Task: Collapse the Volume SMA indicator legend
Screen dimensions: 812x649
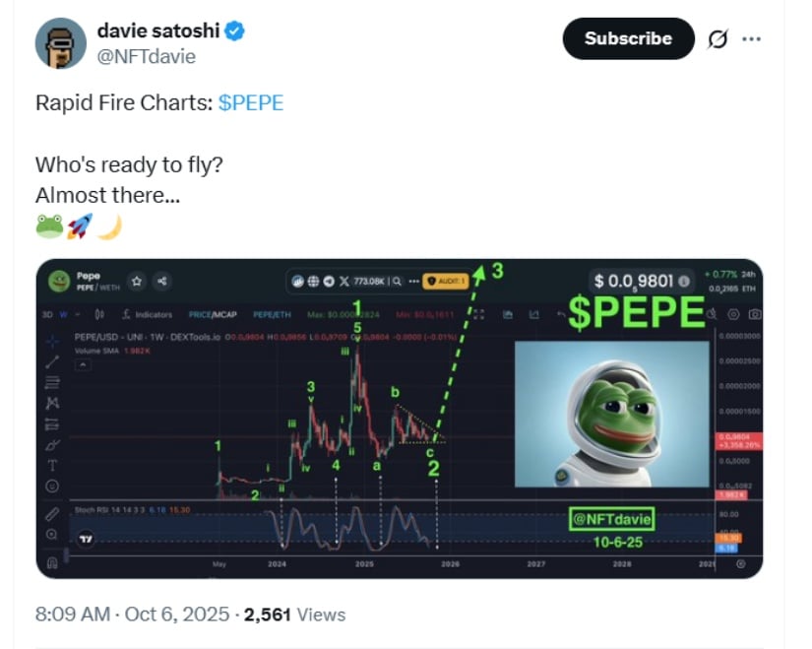Action: pyautogui.click(x=83, y=364)
